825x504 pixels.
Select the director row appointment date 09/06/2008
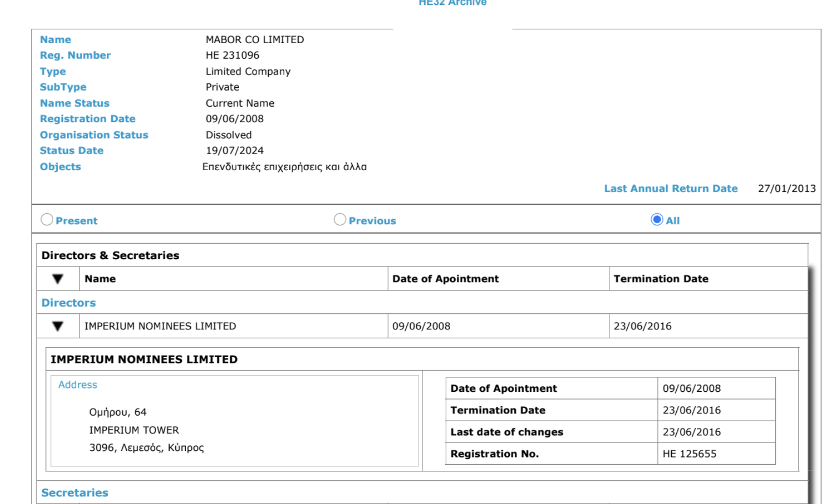pos(421,326)
